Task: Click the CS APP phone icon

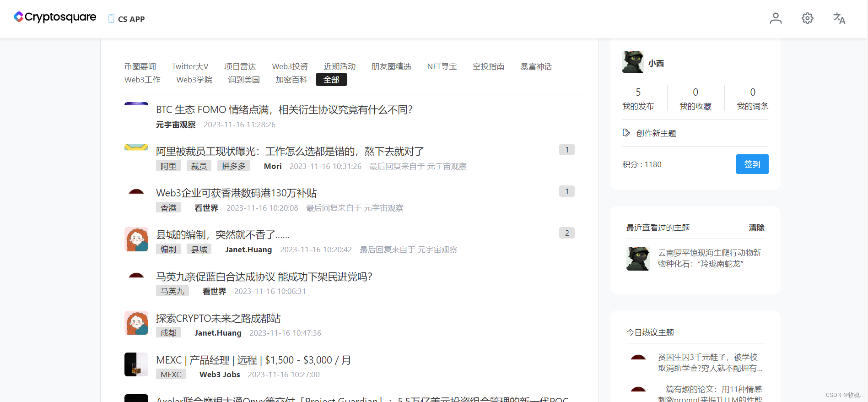Action: (x=111, y=19)
